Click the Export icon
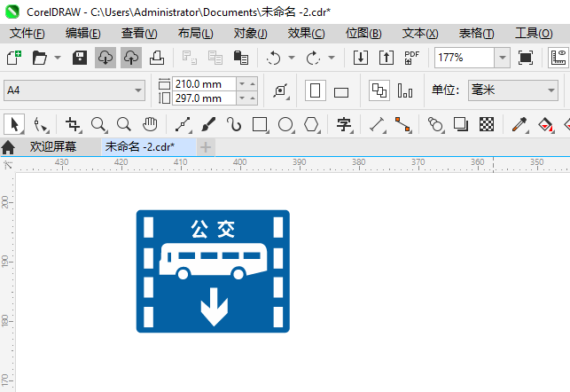The height and width of the screenshot is (392, 570). (387, 58)
